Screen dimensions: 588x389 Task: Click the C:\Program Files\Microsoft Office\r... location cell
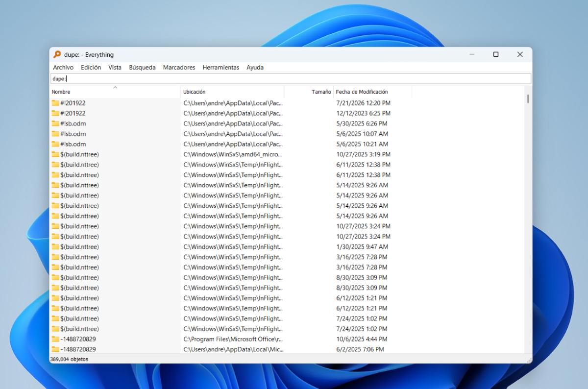click(x=233, y=339)
